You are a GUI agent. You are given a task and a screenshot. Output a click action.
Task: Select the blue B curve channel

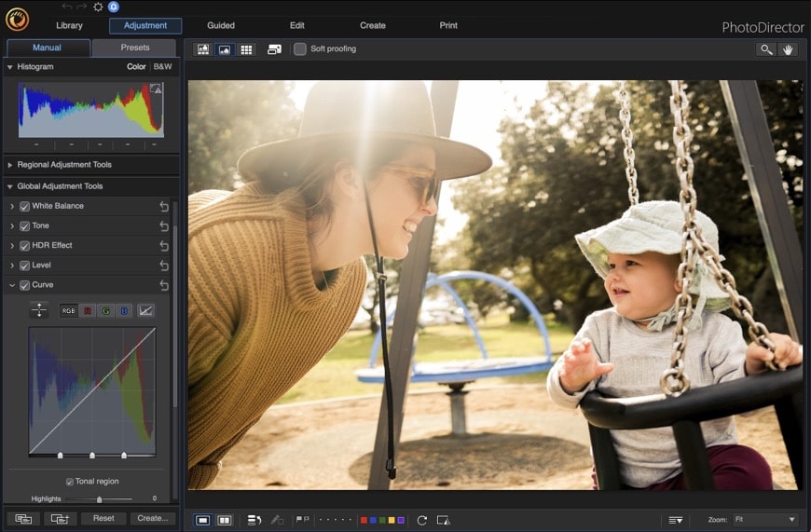pos(124,310)
